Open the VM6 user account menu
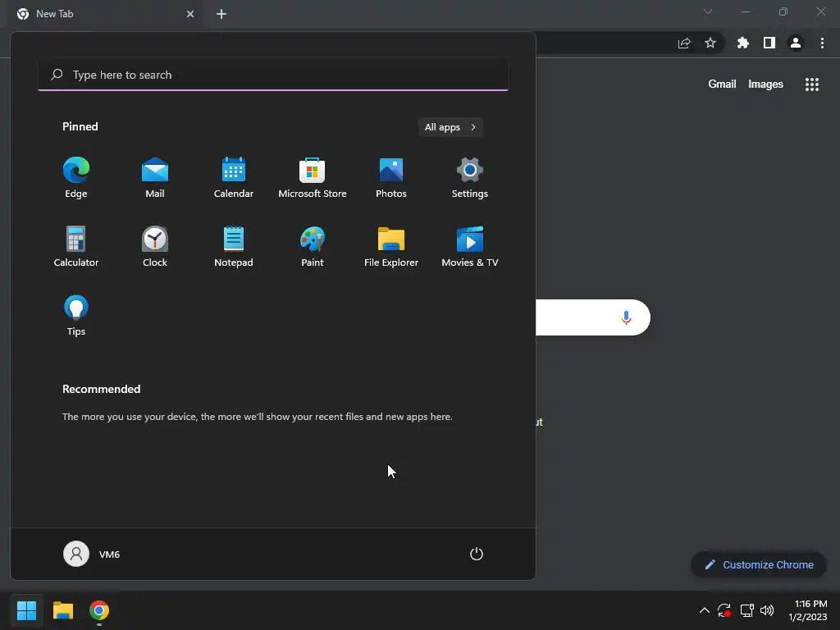Image resolution: width=840 pixels, height=630 pixels. coord(92,554)
